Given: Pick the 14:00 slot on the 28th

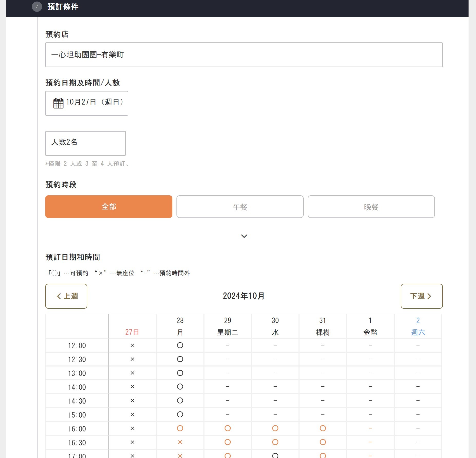Looking at the screenshot, I should [180, 387].
